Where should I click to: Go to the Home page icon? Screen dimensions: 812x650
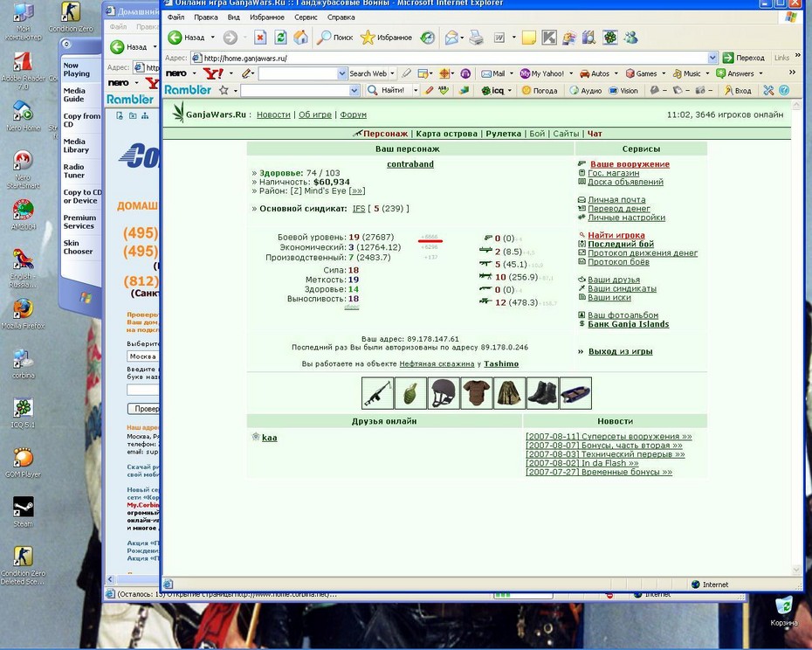pos(301,38)
